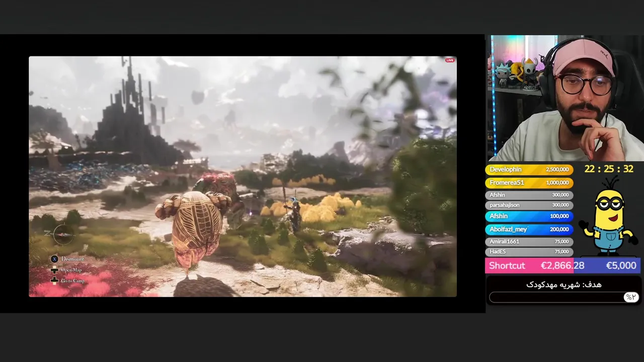Click the X button icon beside Dismount

(54, 259)
